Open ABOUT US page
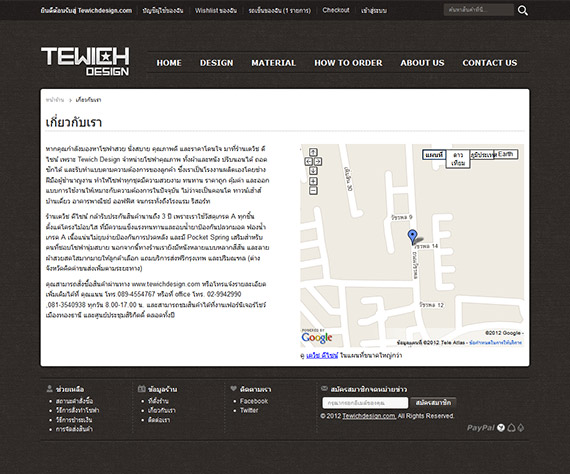The image size is (570, 474). [422, 63]
